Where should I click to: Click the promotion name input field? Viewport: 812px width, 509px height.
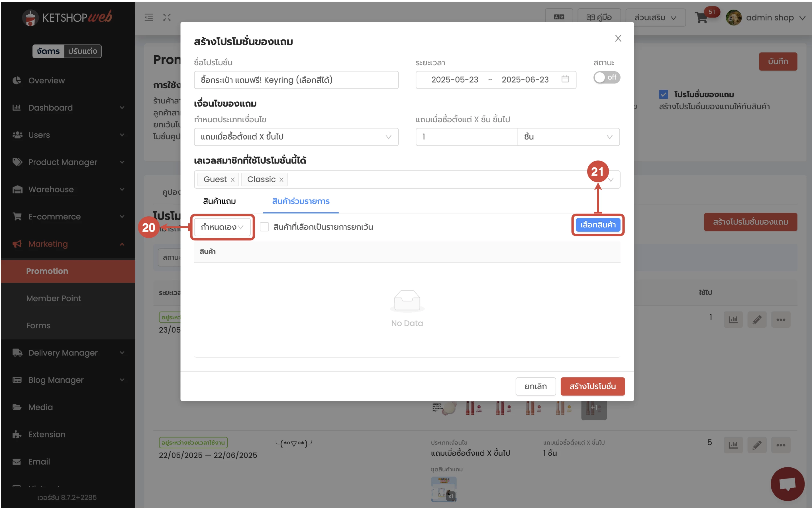295,80
